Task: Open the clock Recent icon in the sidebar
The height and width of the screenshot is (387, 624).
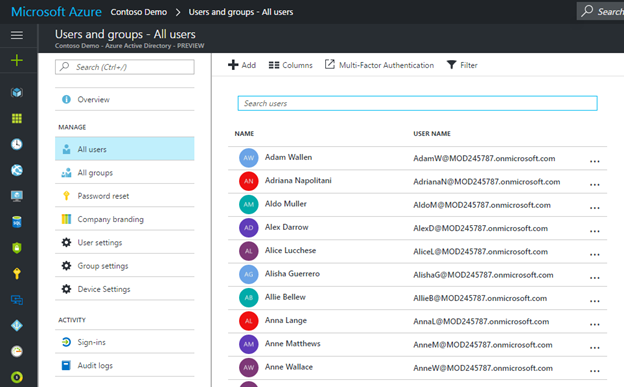Action: coord(17,144)
